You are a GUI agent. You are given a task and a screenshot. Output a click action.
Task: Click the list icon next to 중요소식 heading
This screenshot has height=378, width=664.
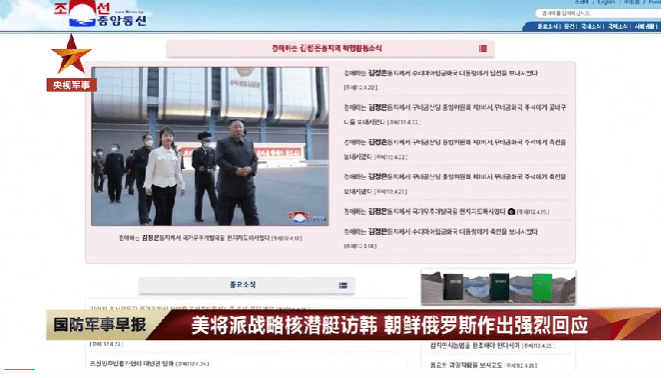(343, 285)
